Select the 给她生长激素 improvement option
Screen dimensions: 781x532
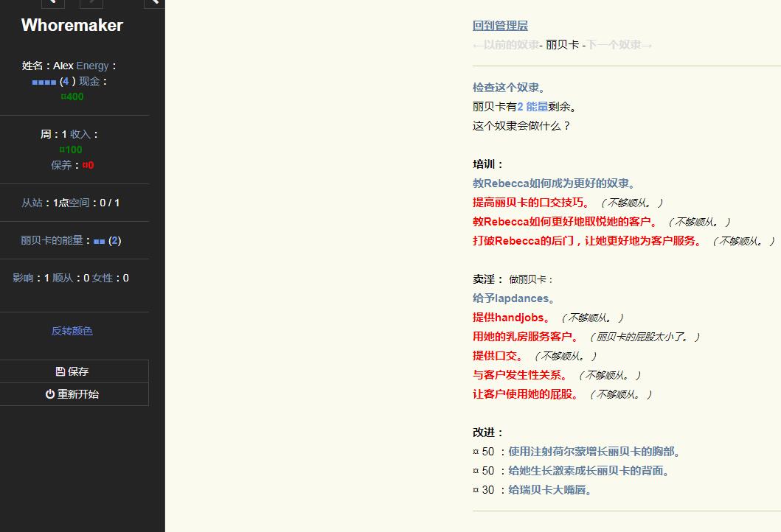[x=589, y=470]
